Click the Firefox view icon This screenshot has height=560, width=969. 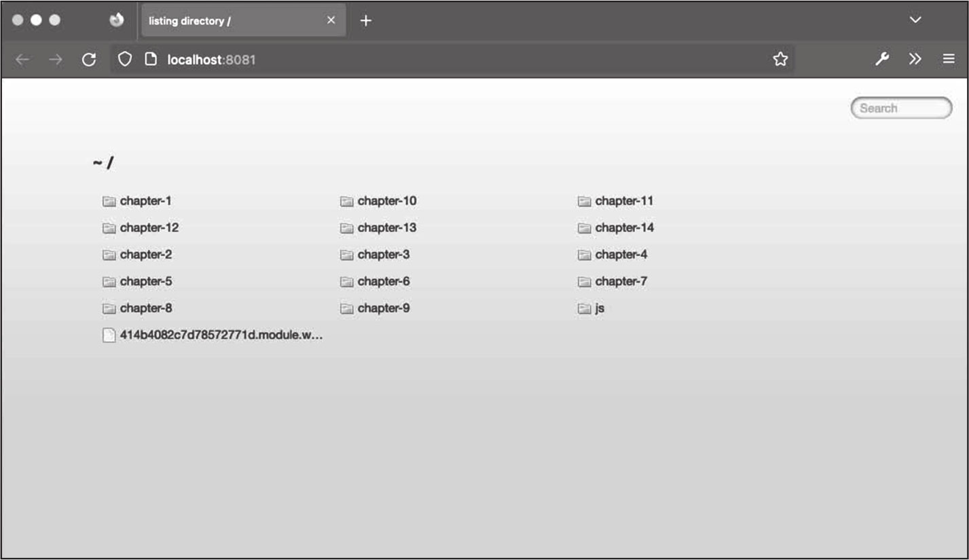[117, 20]
